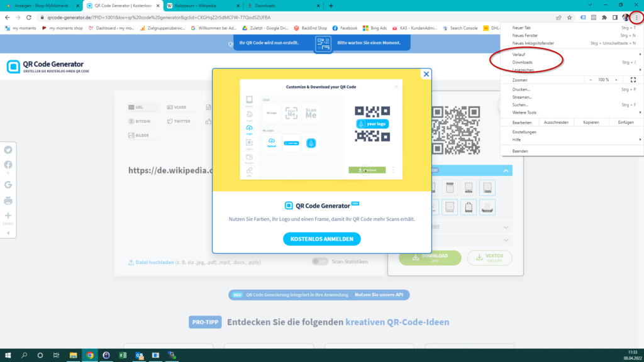The image size is (644, 362).
Task: Expand the RAHMENFARBE dropdown
Action: pyautogui.click(x=506, y=227)
